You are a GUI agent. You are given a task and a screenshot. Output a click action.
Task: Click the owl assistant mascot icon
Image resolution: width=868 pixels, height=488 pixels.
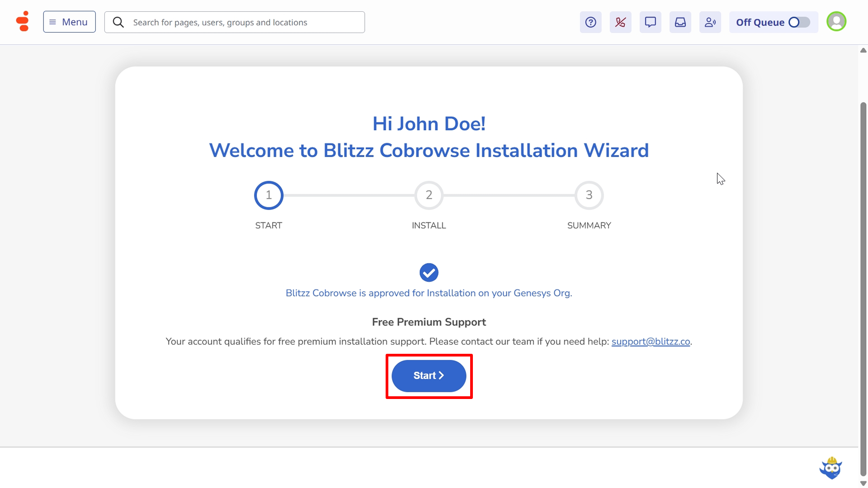point(831,468)
